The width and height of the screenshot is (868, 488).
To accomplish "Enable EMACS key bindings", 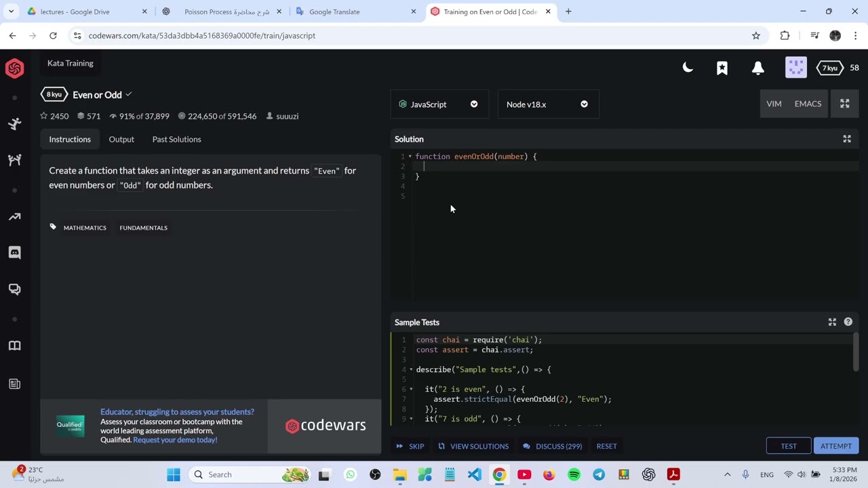I will click(x=808, y=104).
